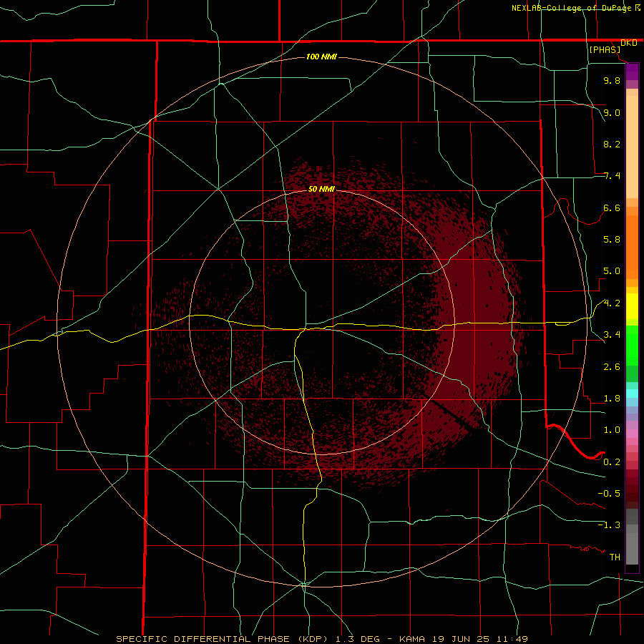Image resolution: width=644 pixels, height=644 pixels.
Task: Select the 3.4 scale value
Action: coord(612,334)
